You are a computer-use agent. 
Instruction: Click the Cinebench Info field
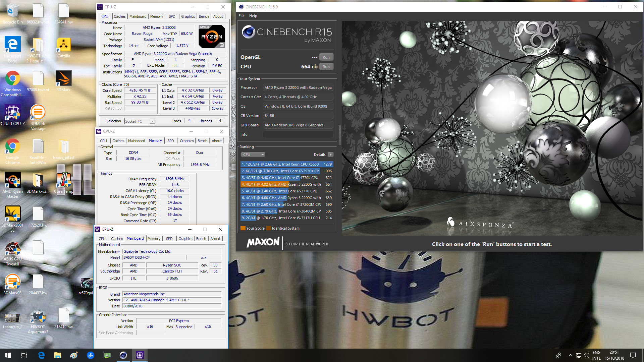point(298,134)
